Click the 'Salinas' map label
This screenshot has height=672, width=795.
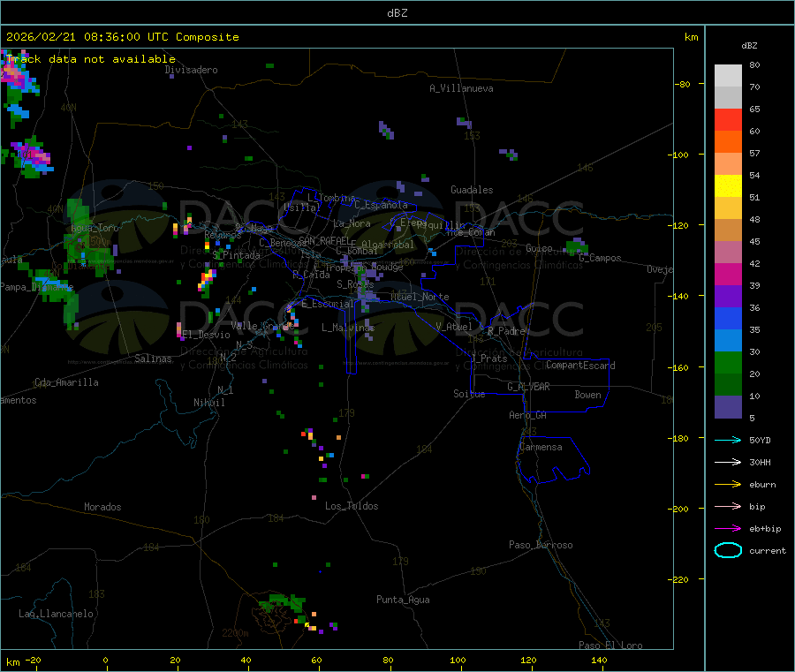[x=153, y=359]
